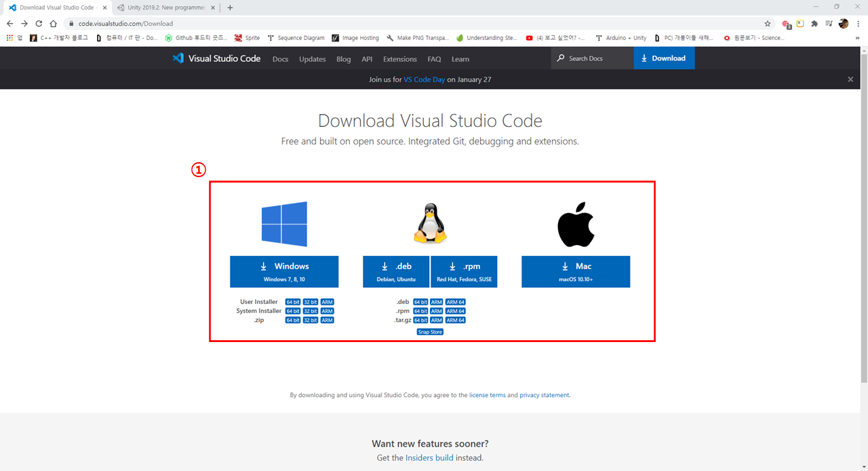This screenshot has width=868, height=471.
Task: Dismiss the VS Code Day banner
Action: point(850,79)
